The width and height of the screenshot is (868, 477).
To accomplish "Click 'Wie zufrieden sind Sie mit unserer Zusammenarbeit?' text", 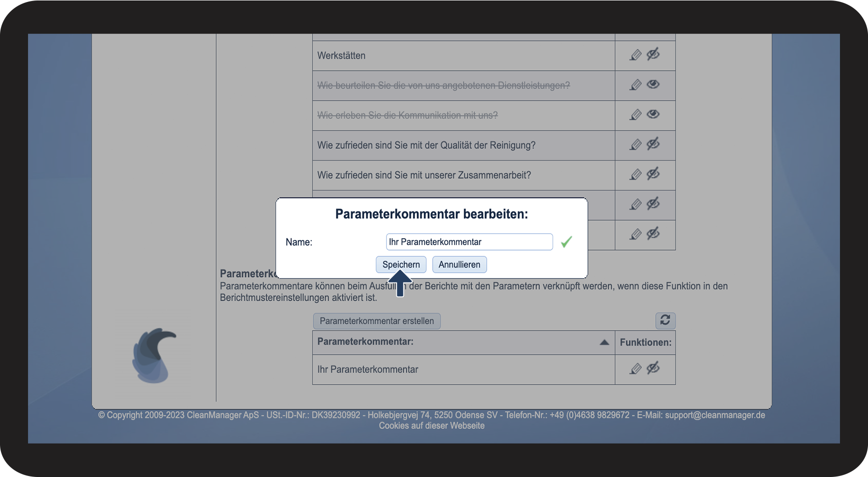I will tap(424, 175).
